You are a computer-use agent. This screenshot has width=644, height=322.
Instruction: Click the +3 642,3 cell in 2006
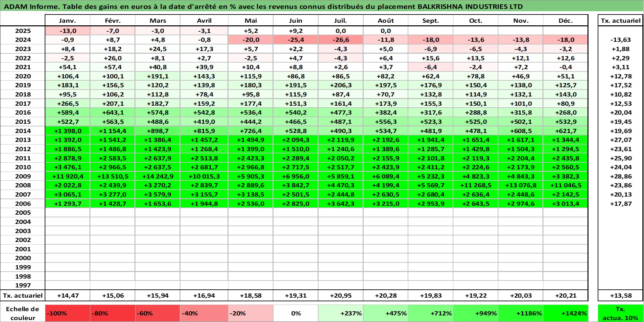point(341,204)
